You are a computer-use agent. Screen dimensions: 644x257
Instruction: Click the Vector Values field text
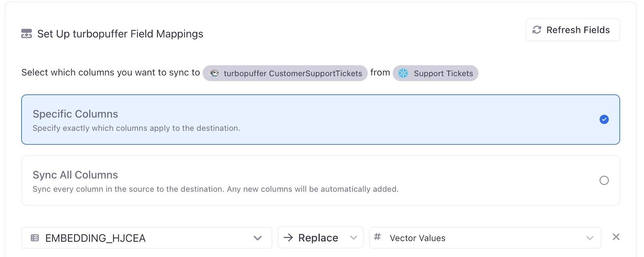click(x=417, y=238)
